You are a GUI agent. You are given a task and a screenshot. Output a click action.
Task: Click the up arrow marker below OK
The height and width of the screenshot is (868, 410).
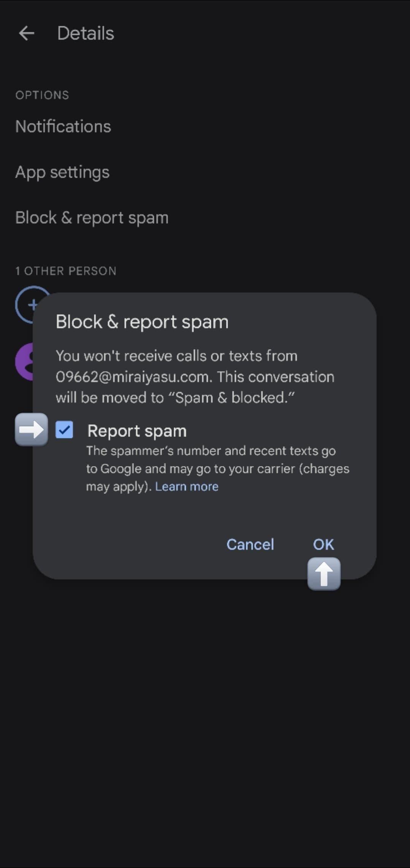[324, 574]
